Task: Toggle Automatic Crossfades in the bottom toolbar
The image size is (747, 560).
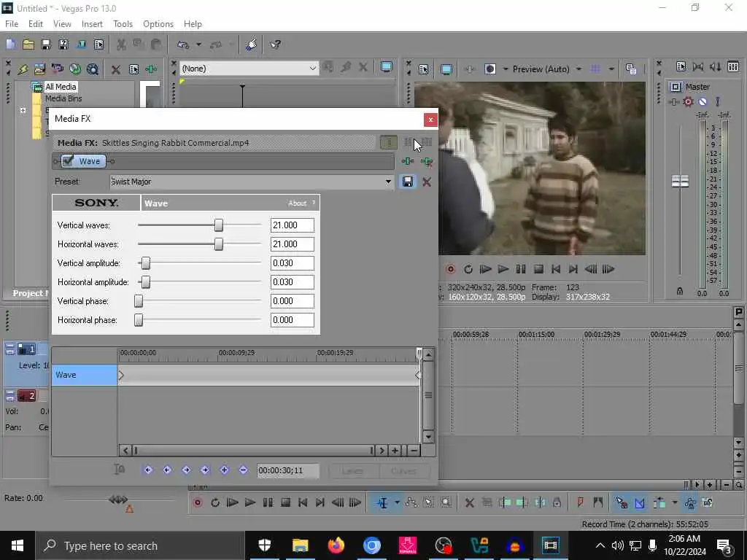Action: 640,502
